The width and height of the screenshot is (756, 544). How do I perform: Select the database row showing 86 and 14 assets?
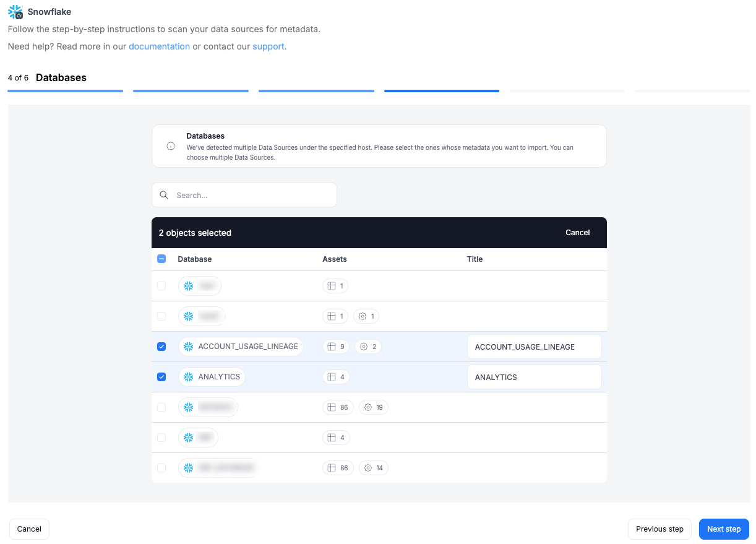161,468
